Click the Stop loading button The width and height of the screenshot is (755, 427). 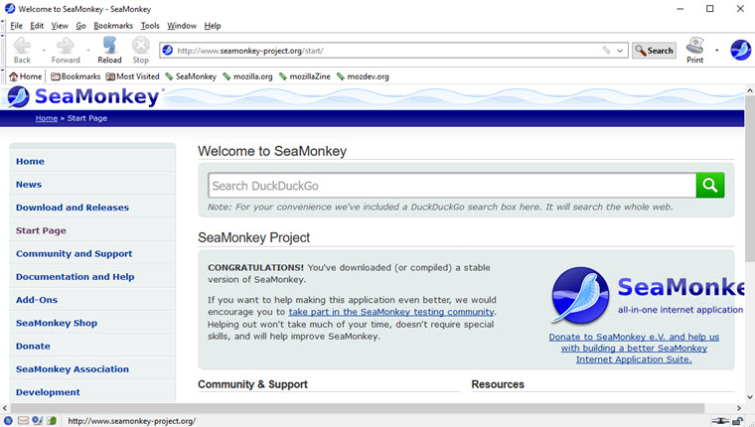point(141,50)
